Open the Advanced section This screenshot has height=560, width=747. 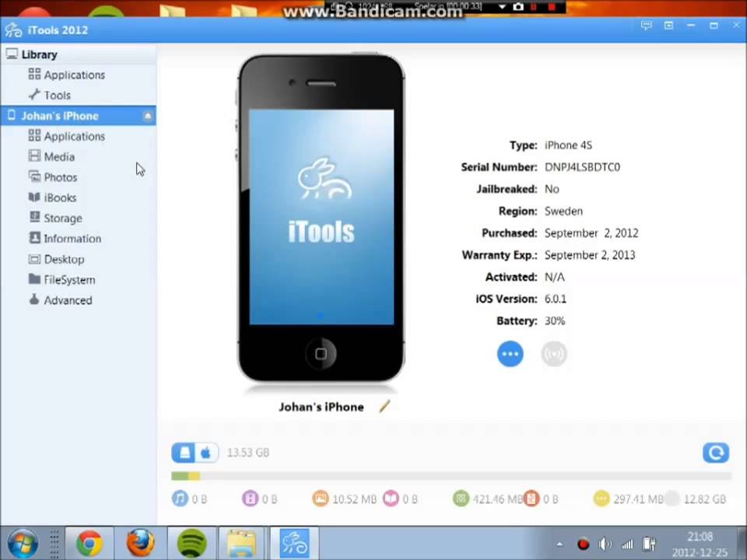pos(60,300)
